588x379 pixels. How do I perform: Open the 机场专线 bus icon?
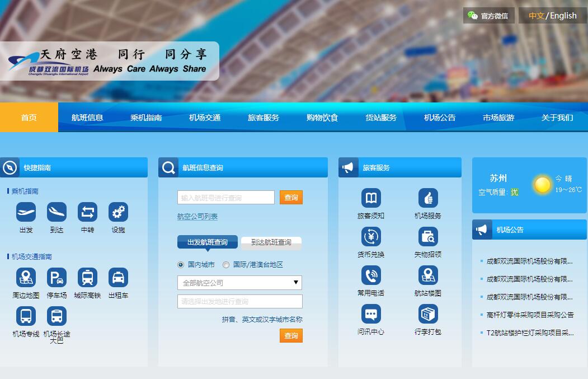(26, 316)
